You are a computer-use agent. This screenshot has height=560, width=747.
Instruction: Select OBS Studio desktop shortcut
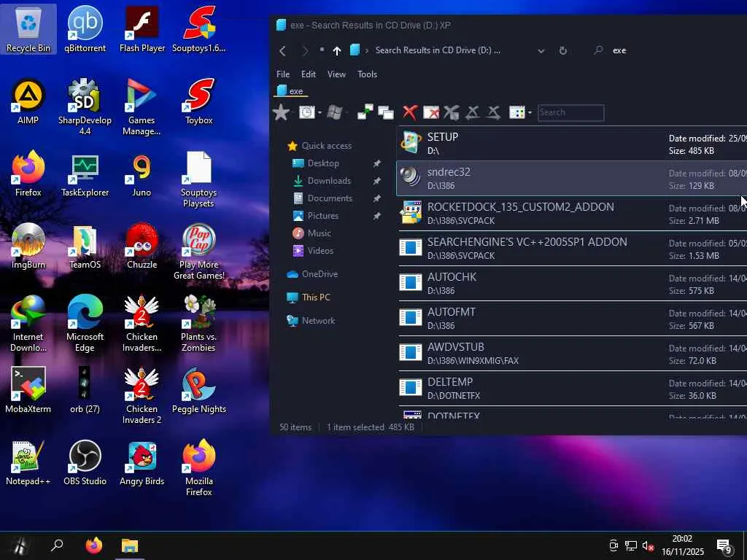tap(85, 463)
